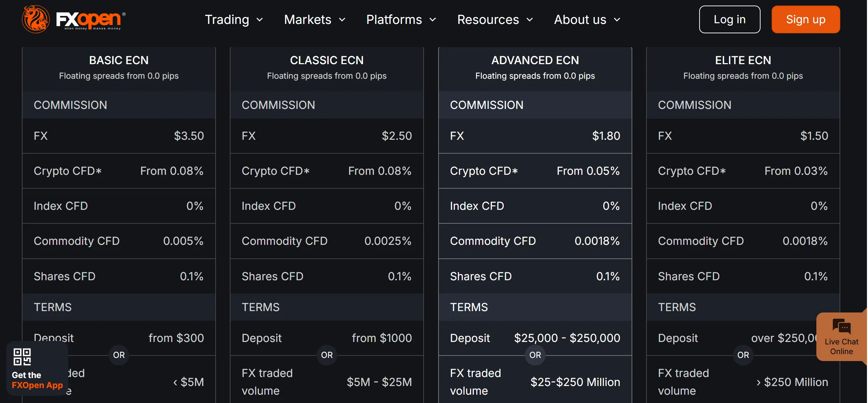
Task: Expand the Trading menu chevron
Action: (x=260, y=20)
